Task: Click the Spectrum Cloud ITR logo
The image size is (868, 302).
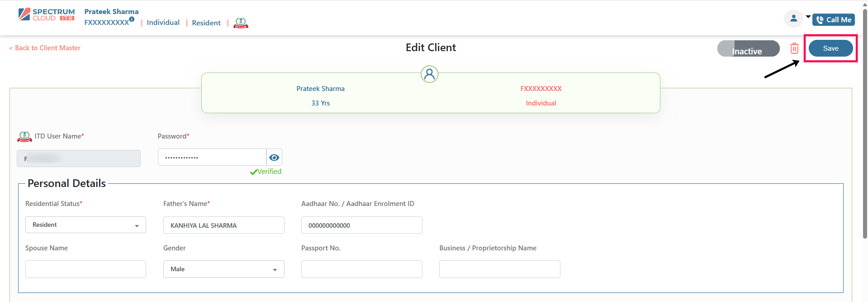Action: pos(46,14)
